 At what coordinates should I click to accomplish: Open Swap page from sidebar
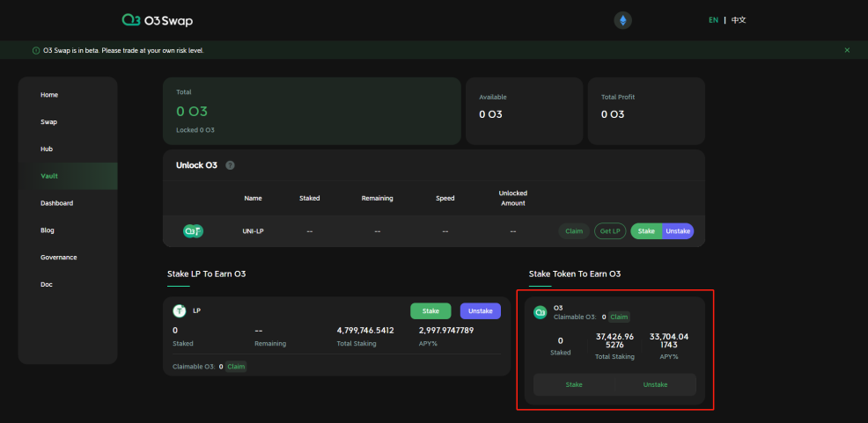click(48, 122)
